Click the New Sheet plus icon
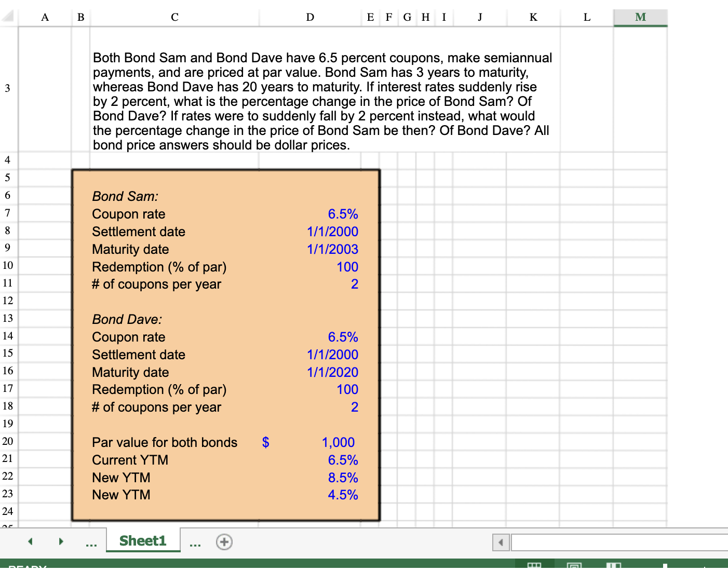 pos(224,541)
